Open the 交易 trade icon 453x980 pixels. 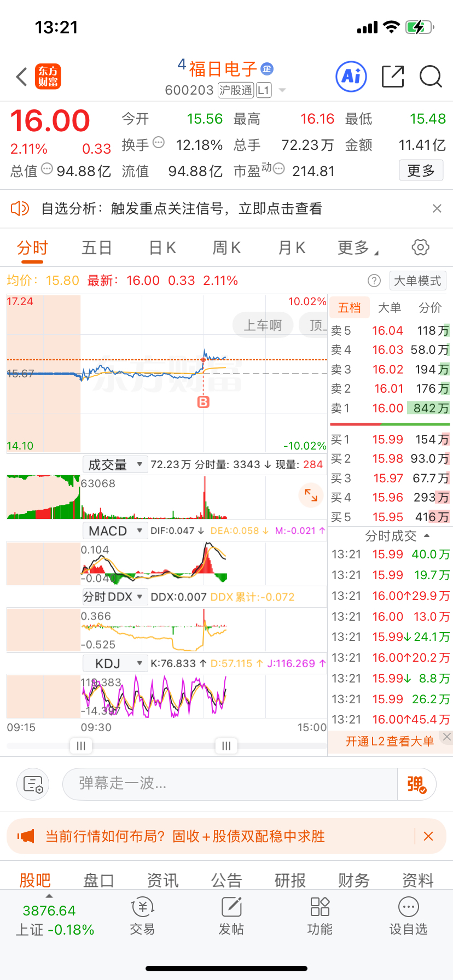tap(142, 917)
